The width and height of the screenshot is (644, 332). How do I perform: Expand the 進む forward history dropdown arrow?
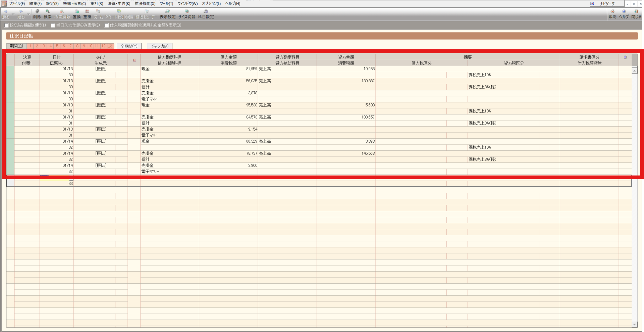click(28, 14)
